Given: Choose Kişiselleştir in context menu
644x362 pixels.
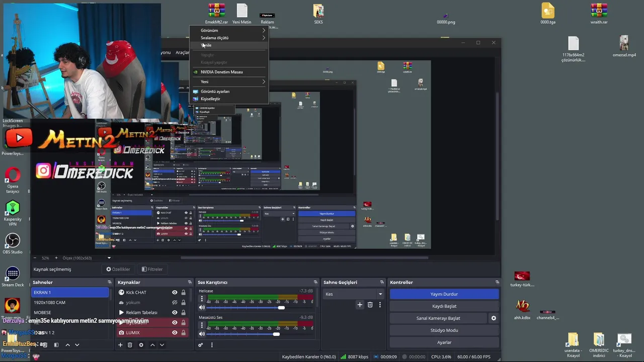Looking at the screenshot, I should pos(228,99).
